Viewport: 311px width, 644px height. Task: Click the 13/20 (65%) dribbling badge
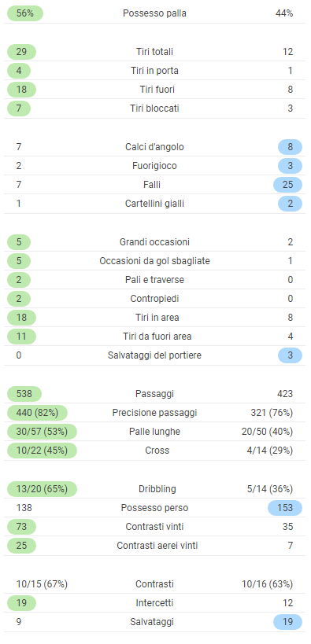pyautogui.click(x=42, y=489)
